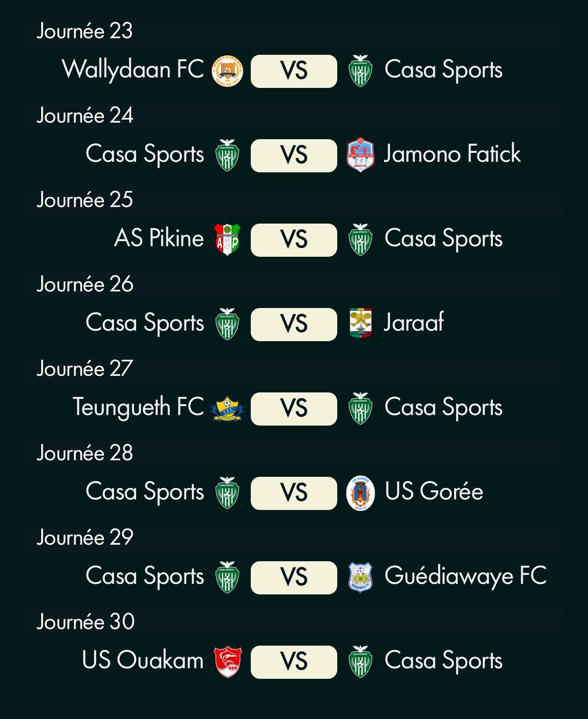Open the VS button for AS Pikine match
The width and height of the screenshot is (588, 719).
pos(294,240)
